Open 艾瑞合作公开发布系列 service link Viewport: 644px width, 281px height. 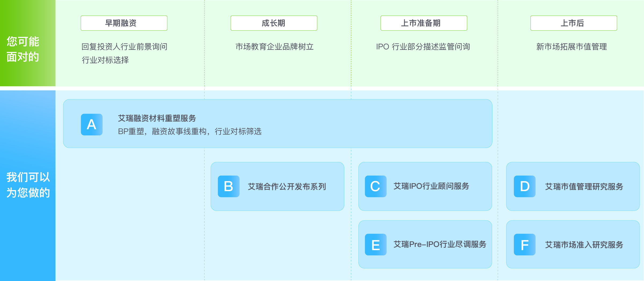click(287, 187)
